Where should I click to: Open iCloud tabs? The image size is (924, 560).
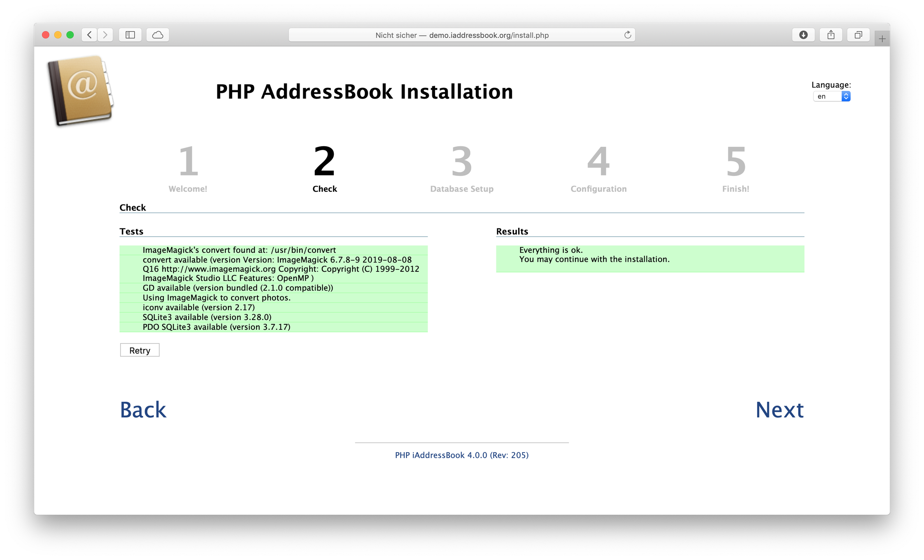click(158, 35)
